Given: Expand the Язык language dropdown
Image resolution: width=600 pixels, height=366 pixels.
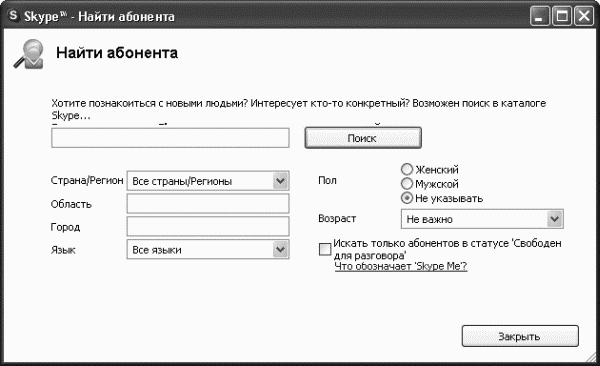Looking at the screenshot, I should [208, 250].
